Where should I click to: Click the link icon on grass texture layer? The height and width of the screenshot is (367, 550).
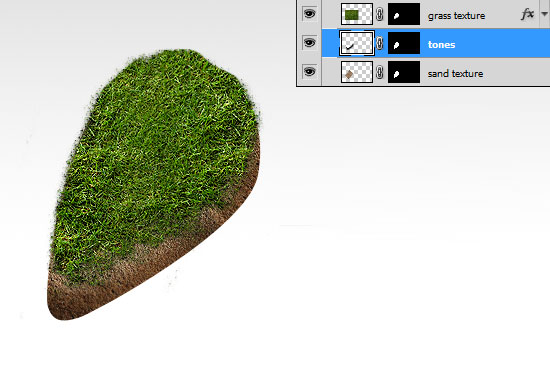[x=380, y=14]
